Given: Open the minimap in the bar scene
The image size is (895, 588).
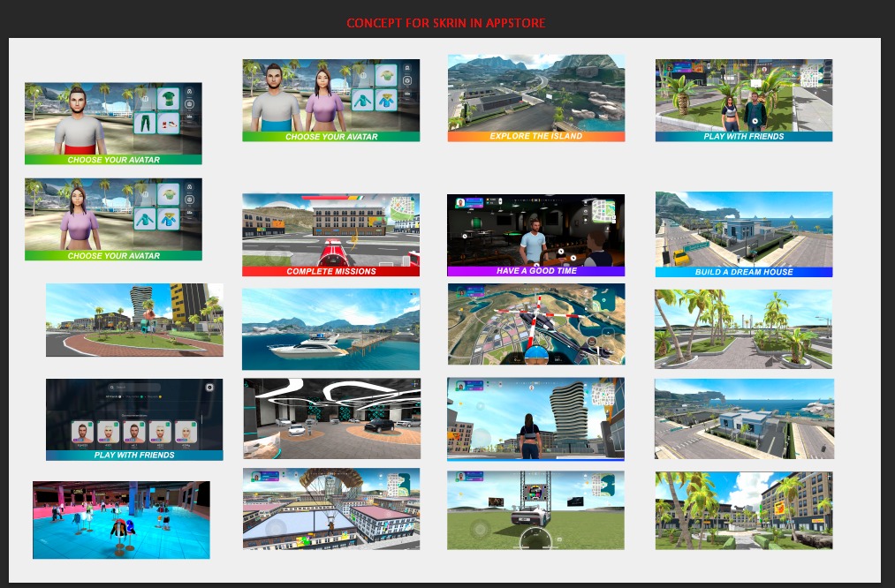Looking at the screenshot, I should (603, 212).
